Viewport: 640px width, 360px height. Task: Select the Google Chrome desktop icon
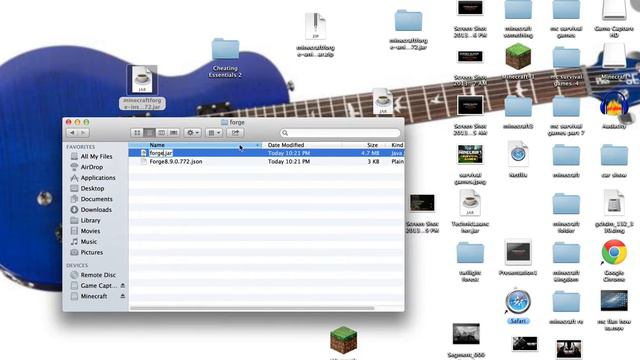point(614,252)
